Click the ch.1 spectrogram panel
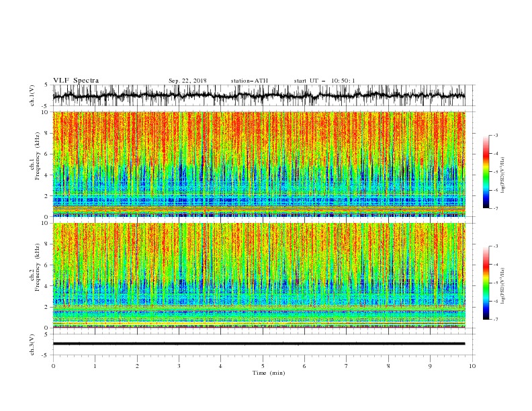This screenshot has height=411, width=532. tap(259, 164)
